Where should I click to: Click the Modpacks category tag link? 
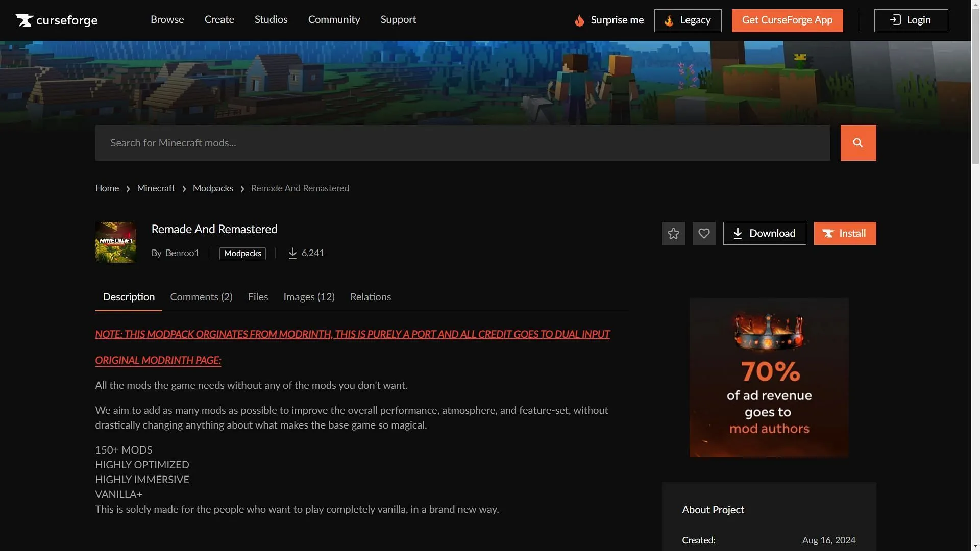(242, 253)
